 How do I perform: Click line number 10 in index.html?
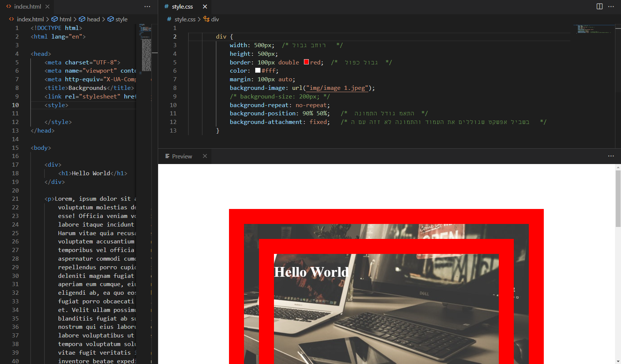coord(15,105)
